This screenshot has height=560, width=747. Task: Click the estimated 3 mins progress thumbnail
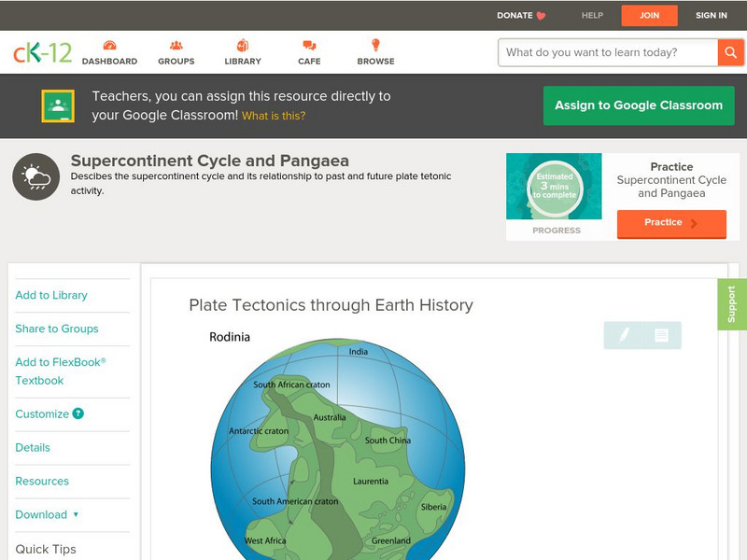click(x=554, y=186)
